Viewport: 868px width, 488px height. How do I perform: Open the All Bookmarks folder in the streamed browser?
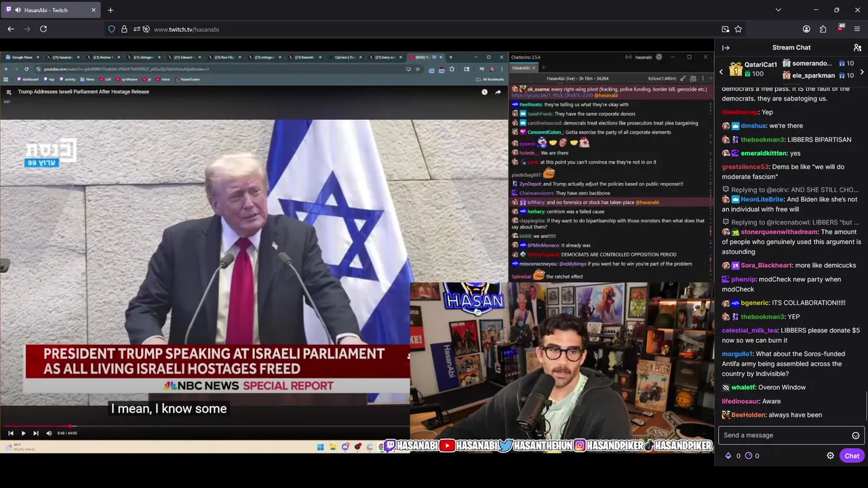[x=491, y=79]
